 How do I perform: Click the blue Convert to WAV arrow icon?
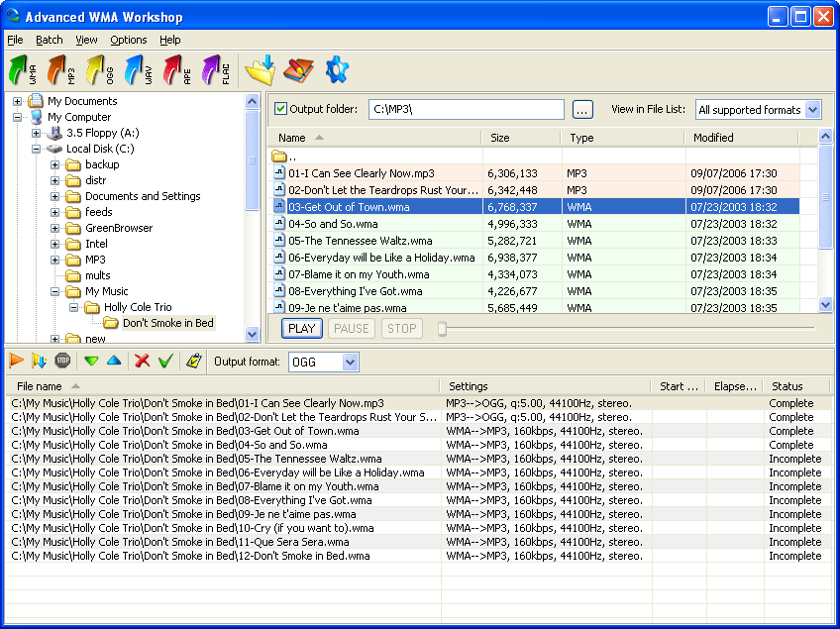pyautogui.click(x=139, y=70)
